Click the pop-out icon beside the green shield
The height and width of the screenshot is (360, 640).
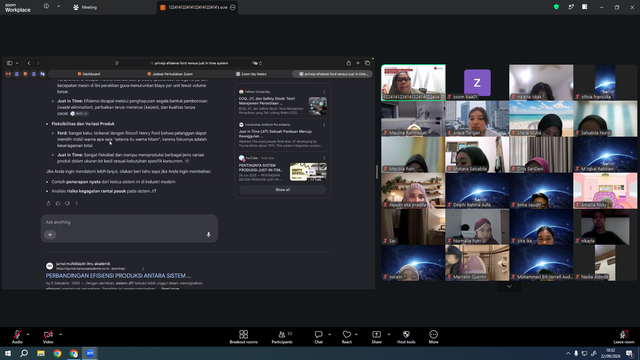571,7
